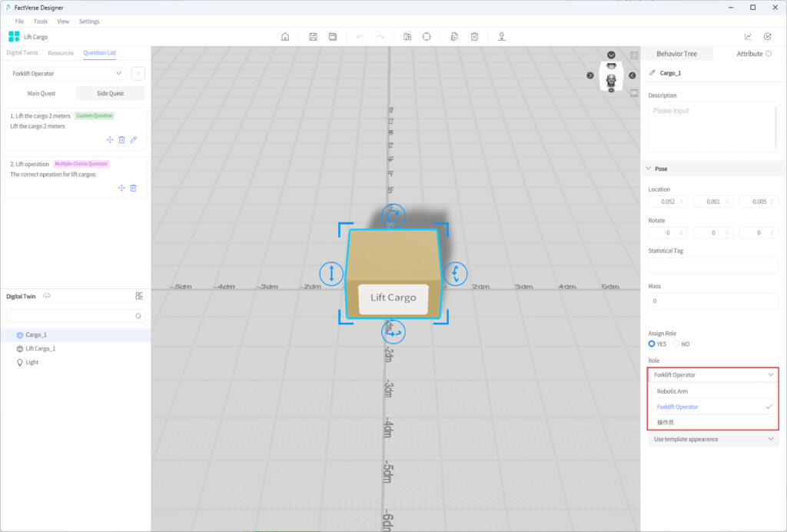Open the Tools menu
This screenshot has width=787, height=532.
40,21
